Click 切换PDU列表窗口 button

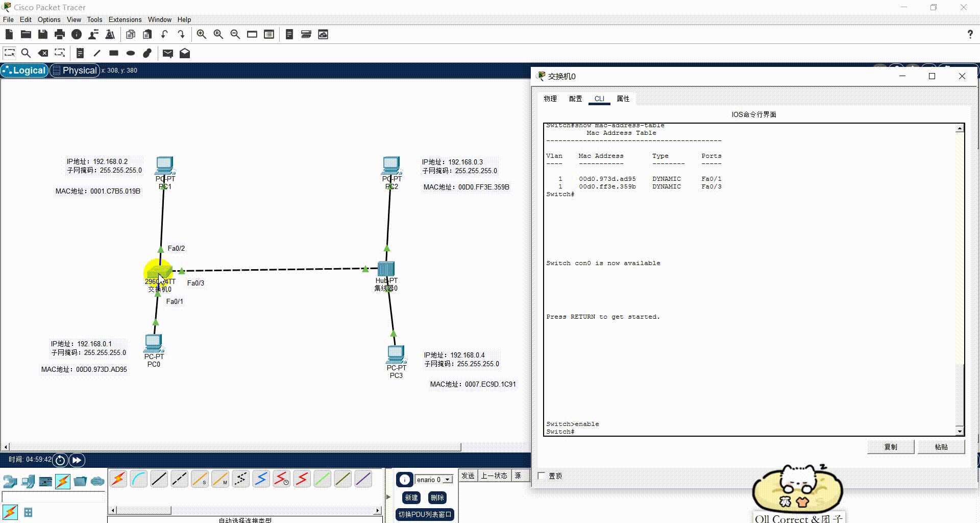point(425,514)
